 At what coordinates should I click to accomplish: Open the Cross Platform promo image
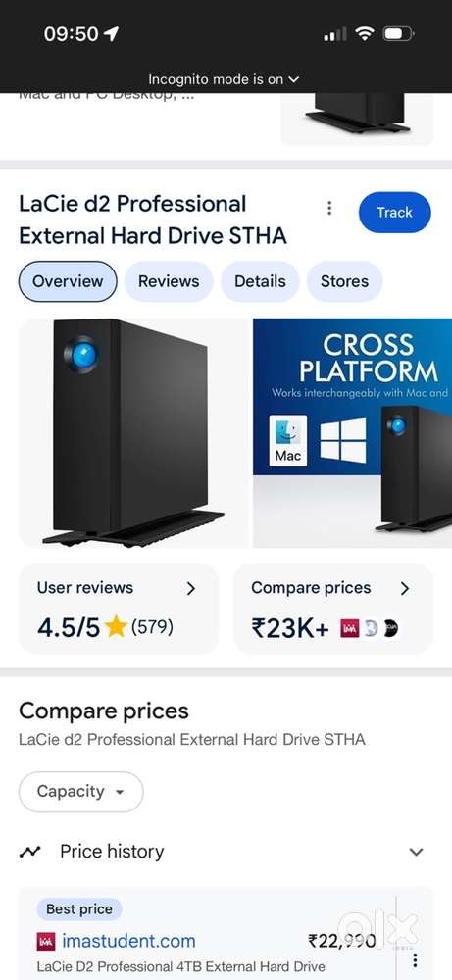[353, 433]
